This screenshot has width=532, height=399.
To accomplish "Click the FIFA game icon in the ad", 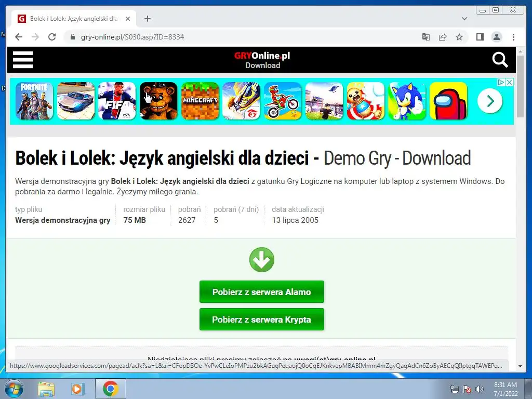I will [117, 101].
